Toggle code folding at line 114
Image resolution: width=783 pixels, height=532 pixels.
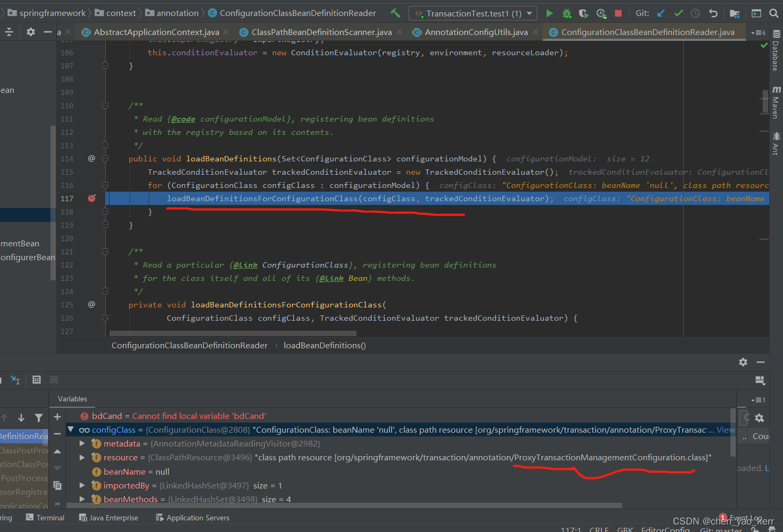(x=105, y=159)
